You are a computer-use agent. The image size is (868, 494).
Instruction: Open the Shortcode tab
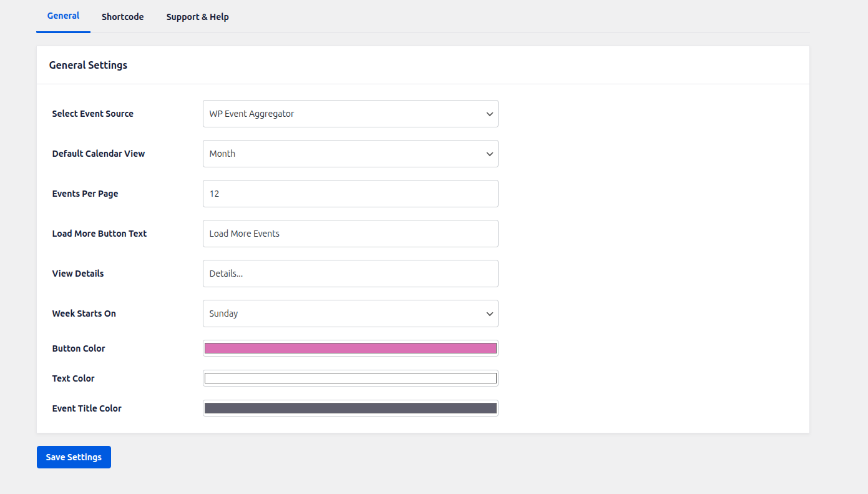[122, 17]
